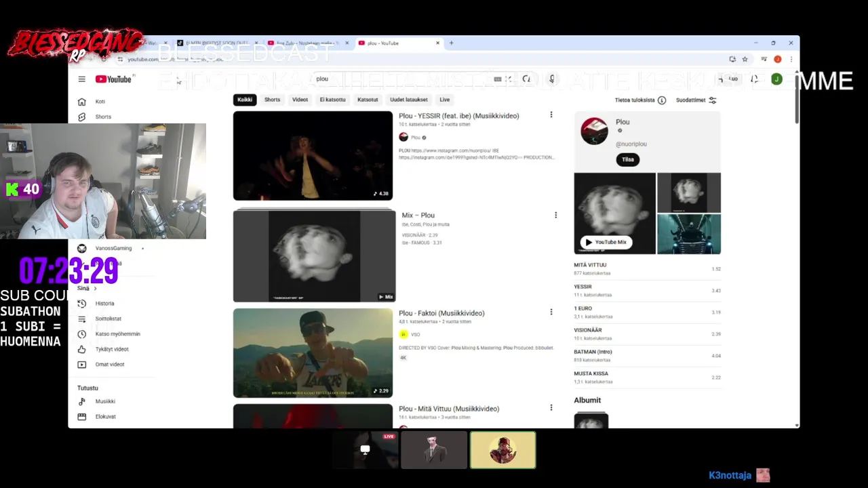Expand the Sinä section chevron
This screenshot has width=868, height=488.
pyautogui.click(x=95, y=289)
